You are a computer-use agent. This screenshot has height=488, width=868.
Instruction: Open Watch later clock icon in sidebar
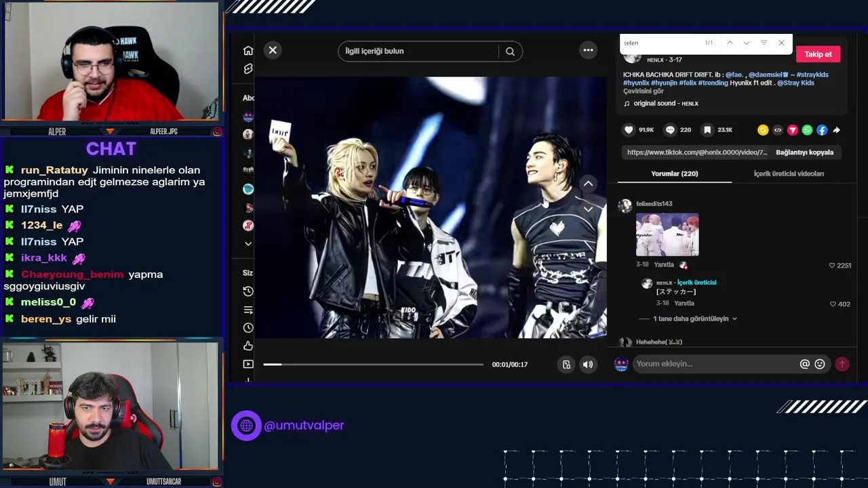[x=248, y=328]
